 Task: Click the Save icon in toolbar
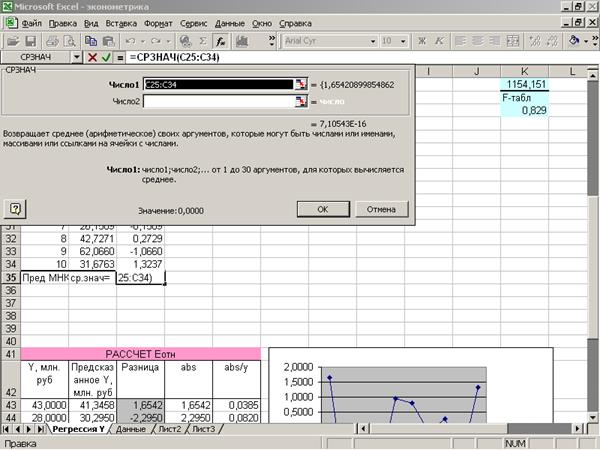[30, 41]
